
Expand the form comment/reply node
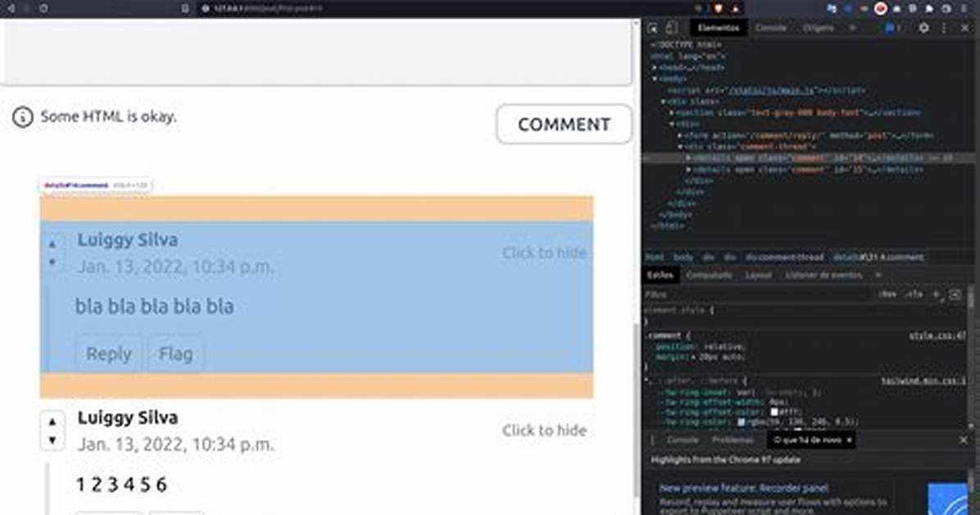(x=681, y=135)
